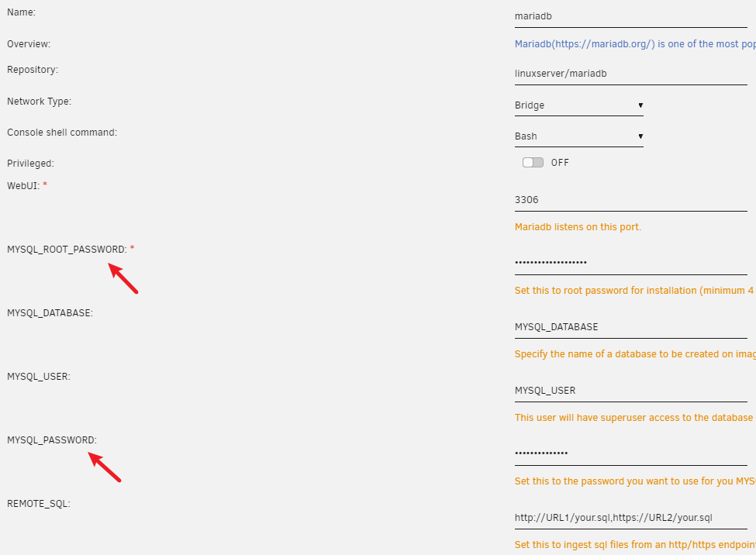Click the REMOTE_SQL label
This screenshot has width=756, height=555.
coord(39,504)
